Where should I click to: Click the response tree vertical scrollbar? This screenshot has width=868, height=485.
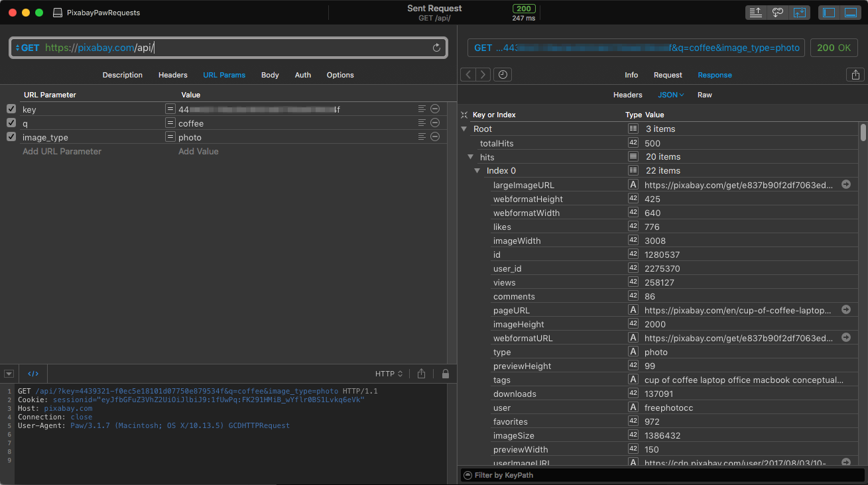pyautogui.click(x=863, y=133)
